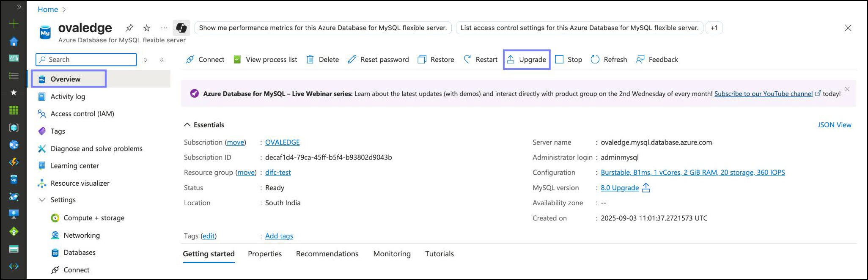The image size is (868, 280).
Task: Open the Copilot icon next to title
Action: point(181,28)
